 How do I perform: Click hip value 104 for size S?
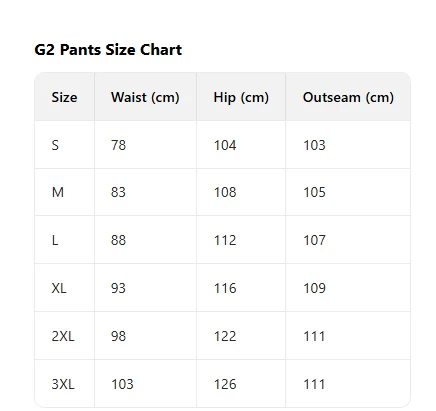point(225,145)
